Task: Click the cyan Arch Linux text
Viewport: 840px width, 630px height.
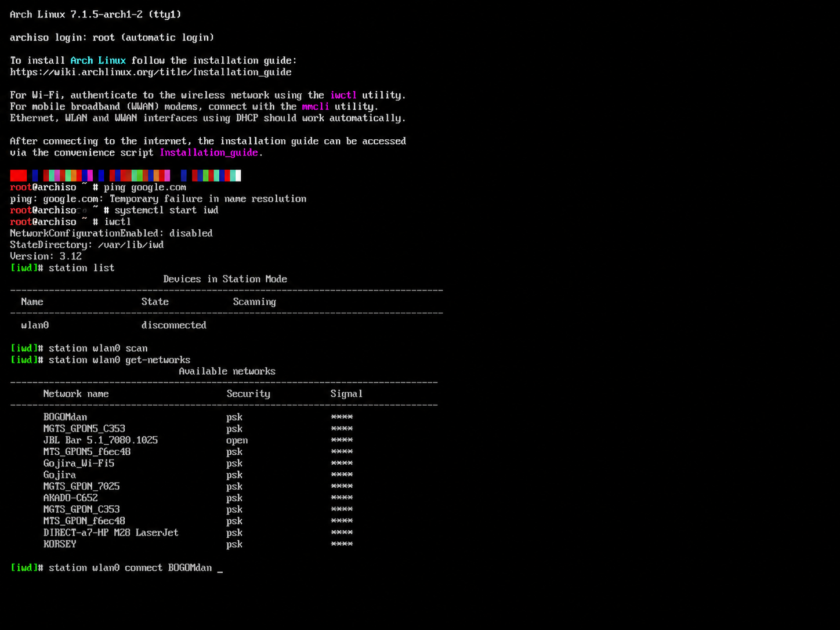Action: point(98,60)
